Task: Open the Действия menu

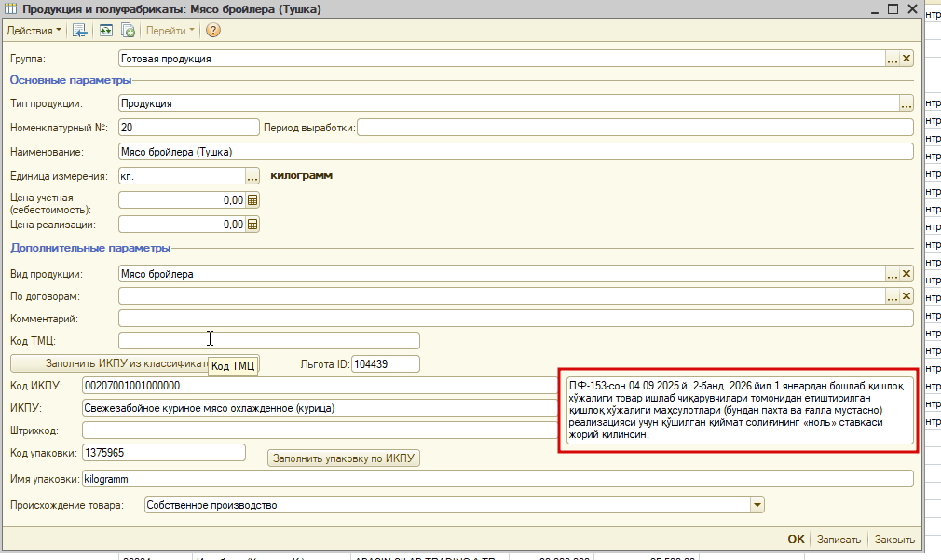Action: tap(34, 31)
